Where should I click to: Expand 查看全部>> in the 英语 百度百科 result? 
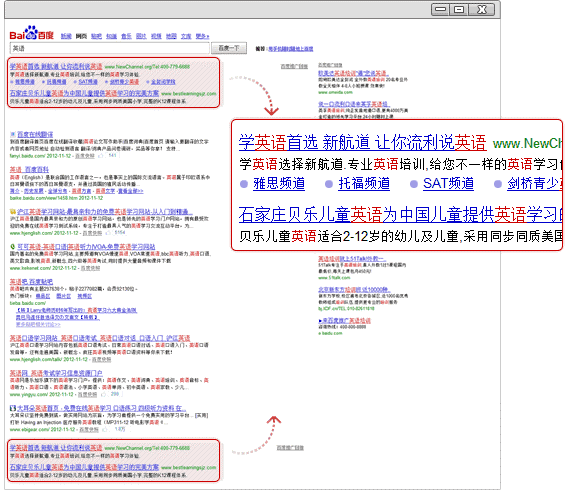[x=131, y=191]
